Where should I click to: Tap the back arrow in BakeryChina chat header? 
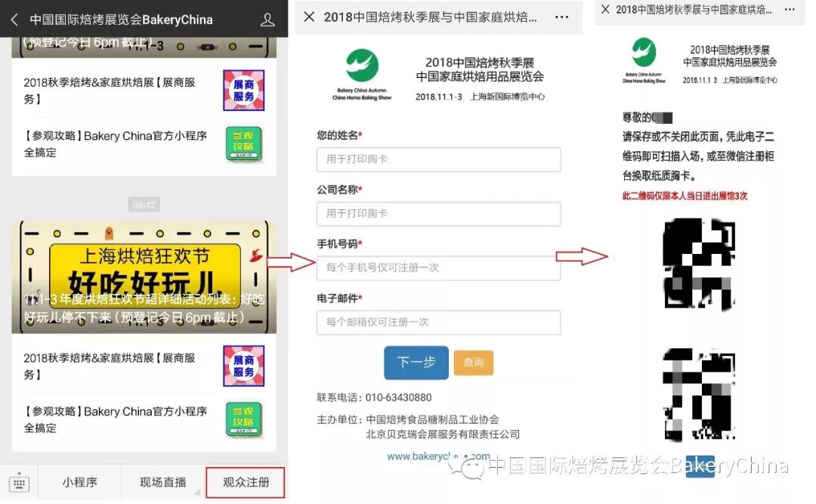point(14,20)
